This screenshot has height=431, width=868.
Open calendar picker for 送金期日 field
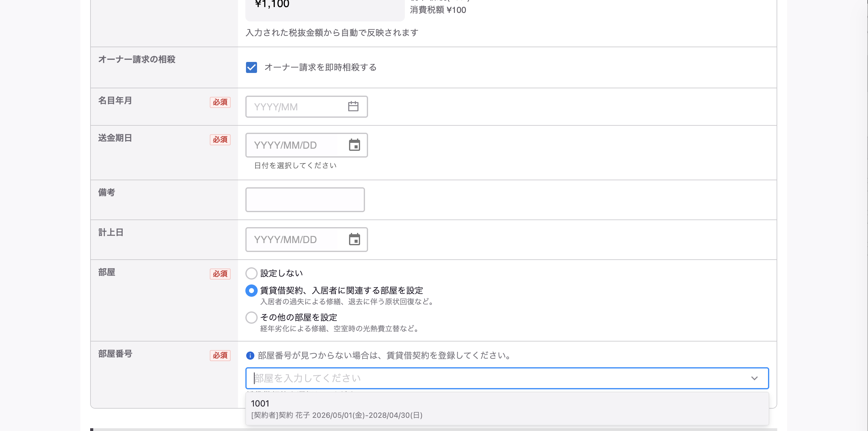pyautogui.click(x=354, y=145)
